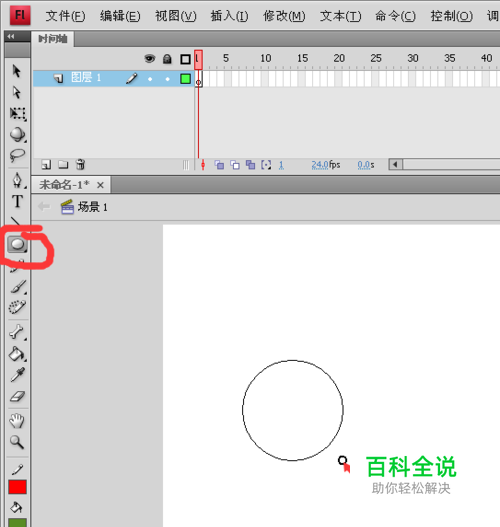Select the Brush tool
Viewport: 500px width, 527px height.
pos(18,286)
